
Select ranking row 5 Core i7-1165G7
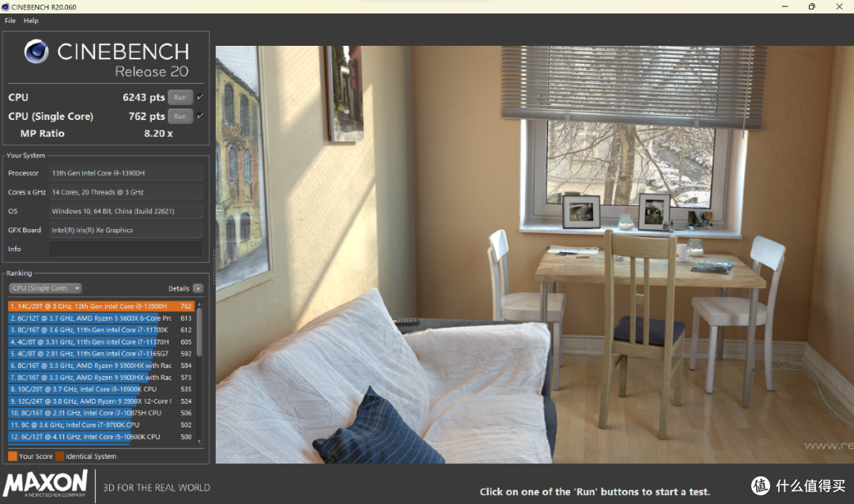100,354
